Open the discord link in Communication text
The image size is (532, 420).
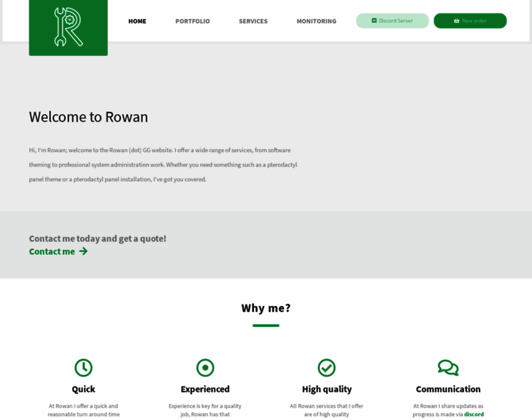pyautogui.click(x=474, y=414)
